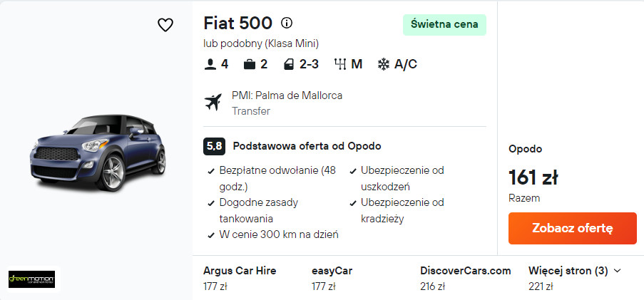This screenshot has height=300, width=644.
Task: Click the Fiat 500 title
Action: (x=237, y=23)
